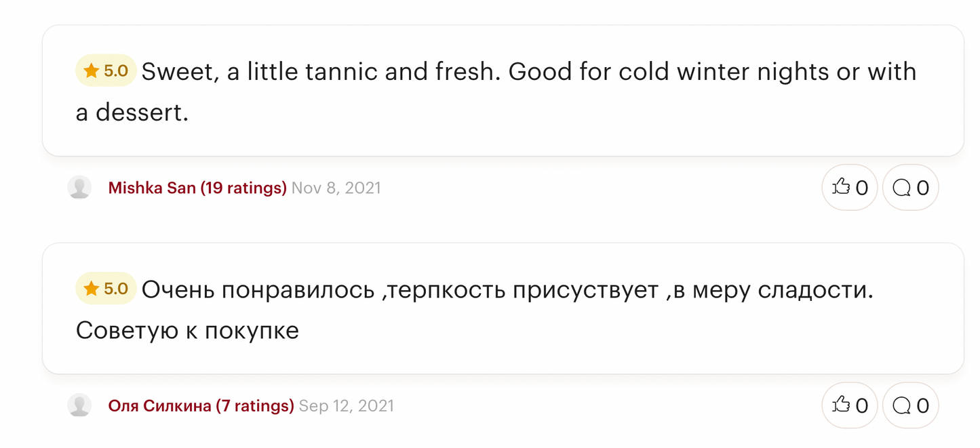This screenshot has width=980, height=448.
Task: Click the comment count on Оля Силкина's review
Action: [923, 406]
